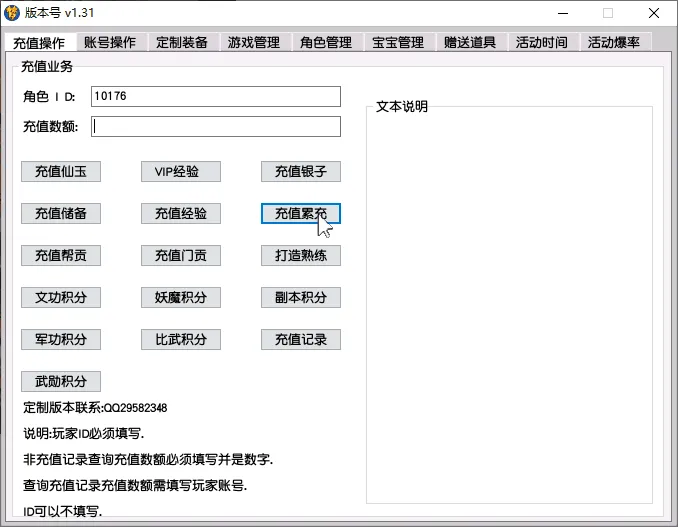Open the 宝宝管理 tab
The image size is (678, 527).
click(x=398, y=42)
